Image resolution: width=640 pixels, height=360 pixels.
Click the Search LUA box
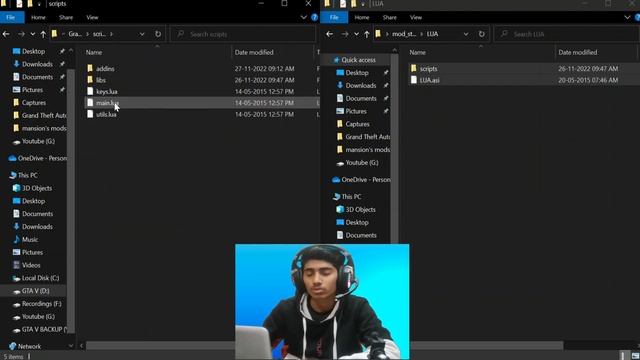pos(567,34)
